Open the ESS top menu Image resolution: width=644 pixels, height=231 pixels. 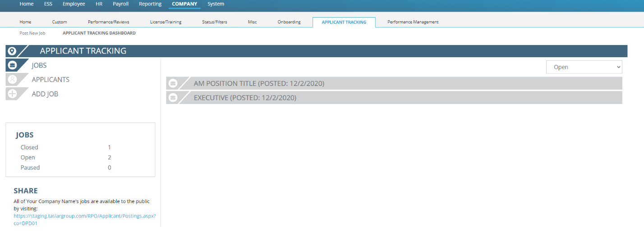[x=48, y=4]
